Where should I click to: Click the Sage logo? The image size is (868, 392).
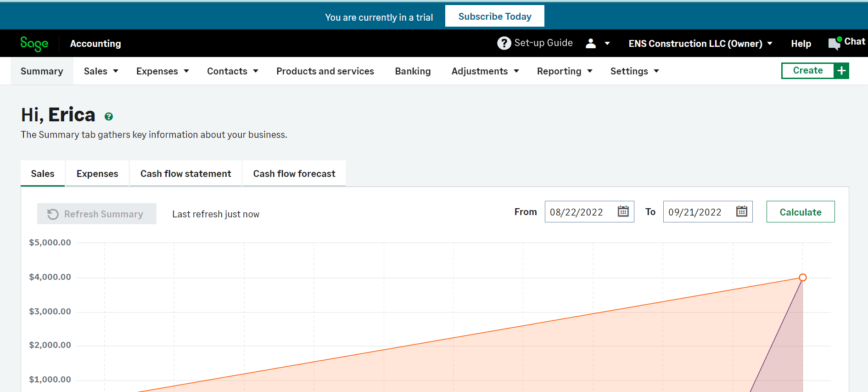34,44
